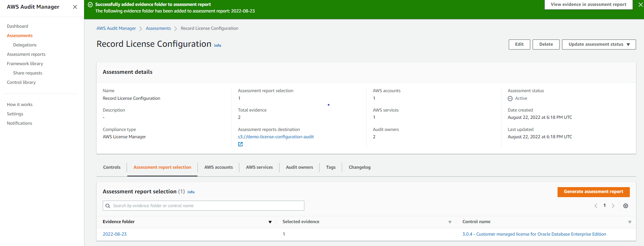The image size is (644, 246).
Task: Click the 'August 22, 2022' Last updated value
Action: 540,137
